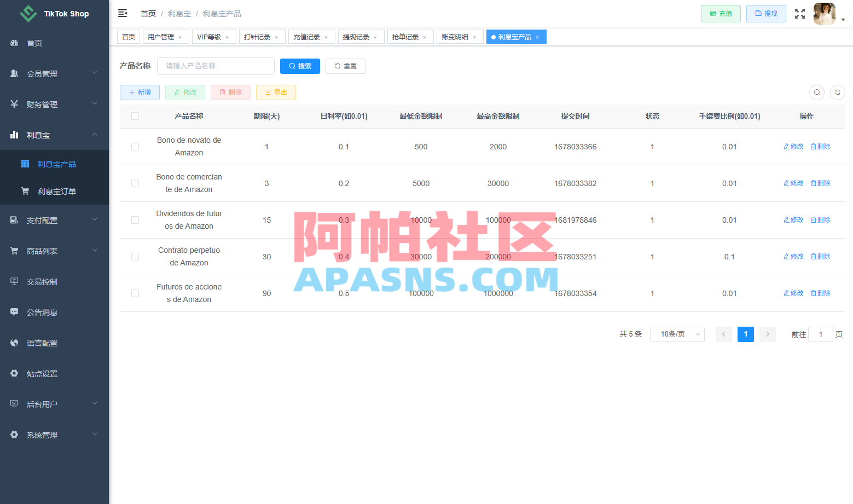853x504 pixels.
Task: Collapse the 利息宝 sidebar menu
Action: point(54,135)
